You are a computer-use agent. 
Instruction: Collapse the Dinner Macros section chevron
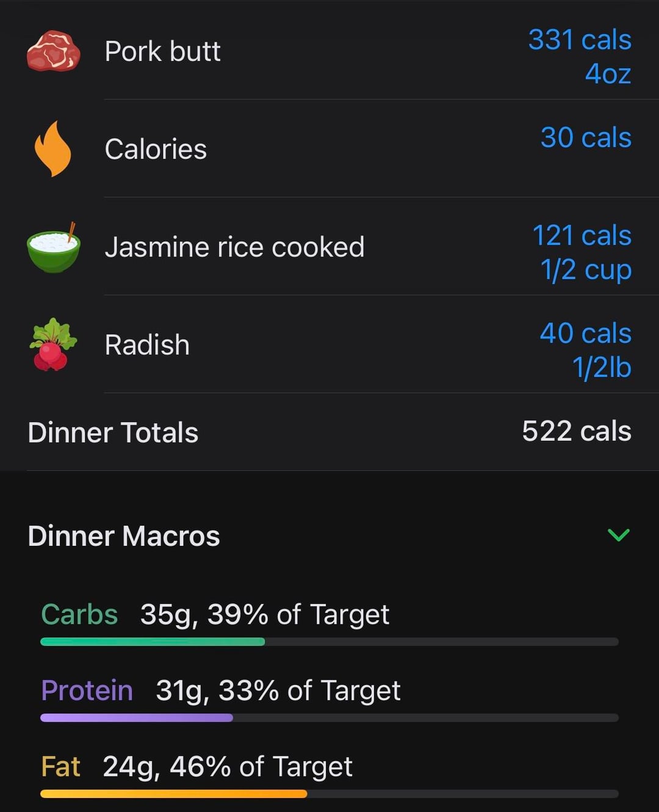(618, 535)
